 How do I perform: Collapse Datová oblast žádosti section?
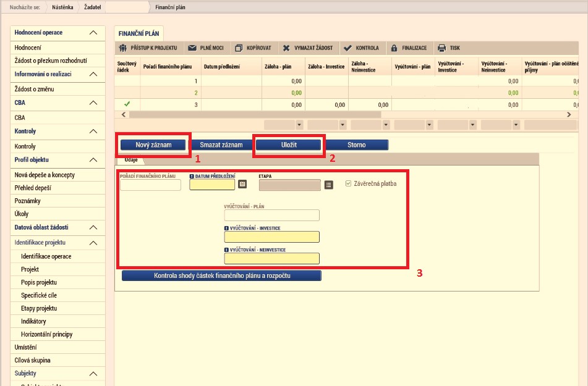tap(93, 227)
